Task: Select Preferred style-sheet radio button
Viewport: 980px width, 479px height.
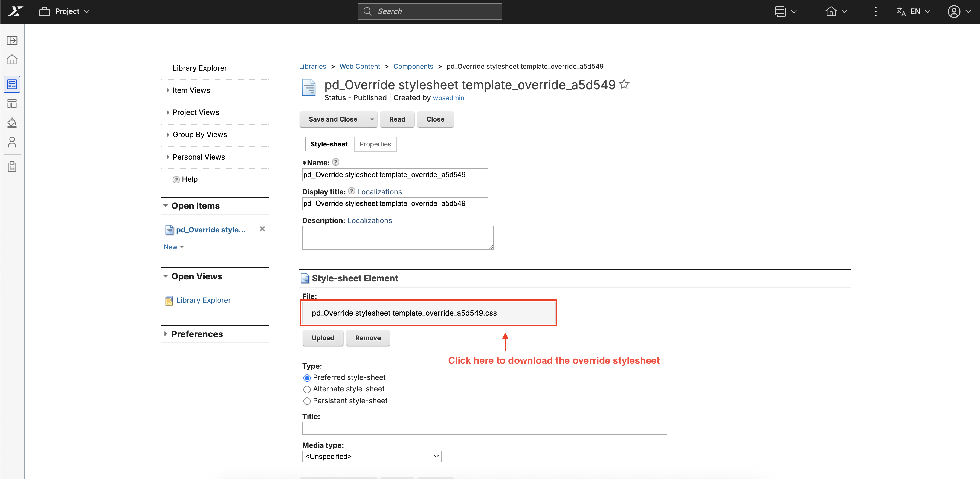Action: coord(307,378)
